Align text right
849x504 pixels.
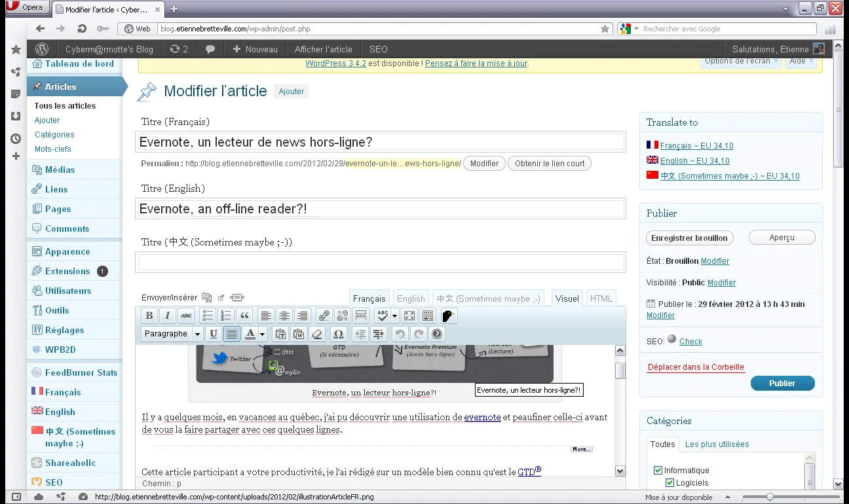tap(302, 315)
